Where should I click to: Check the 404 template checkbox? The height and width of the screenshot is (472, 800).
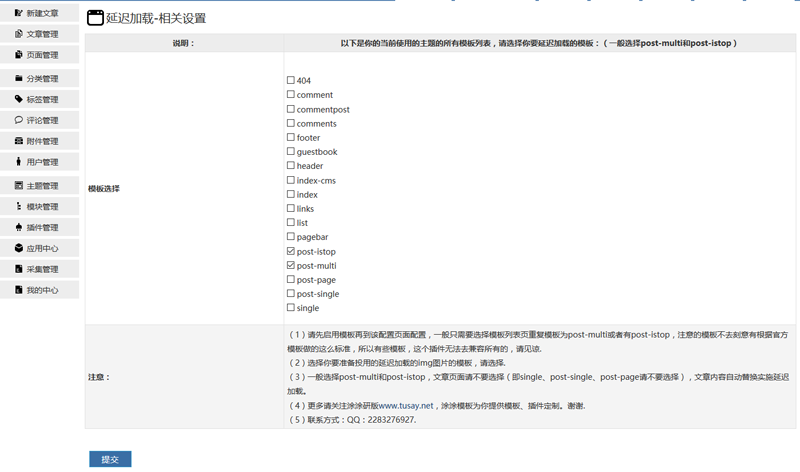tap(291, 80)
